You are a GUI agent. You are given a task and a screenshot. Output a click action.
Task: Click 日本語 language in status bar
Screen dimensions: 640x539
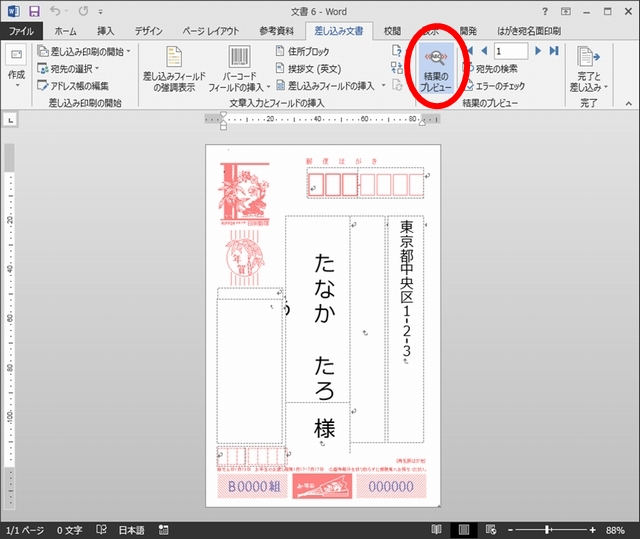[x=131, y=530]
